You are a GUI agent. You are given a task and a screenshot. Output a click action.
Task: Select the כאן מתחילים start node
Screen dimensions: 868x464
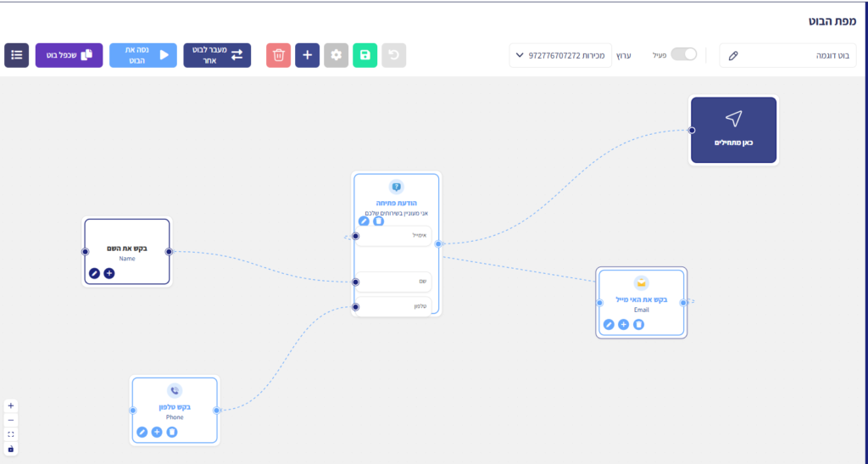(733, 130)
